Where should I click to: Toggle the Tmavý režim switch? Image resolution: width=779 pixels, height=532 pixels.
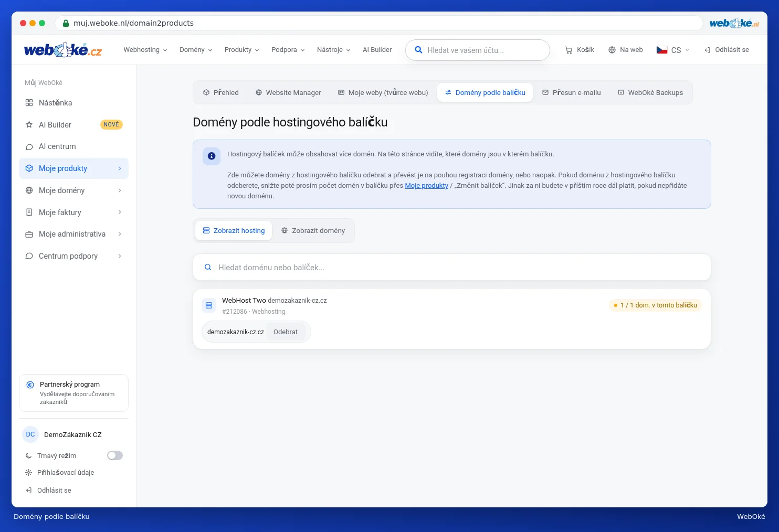click(115, 455)
